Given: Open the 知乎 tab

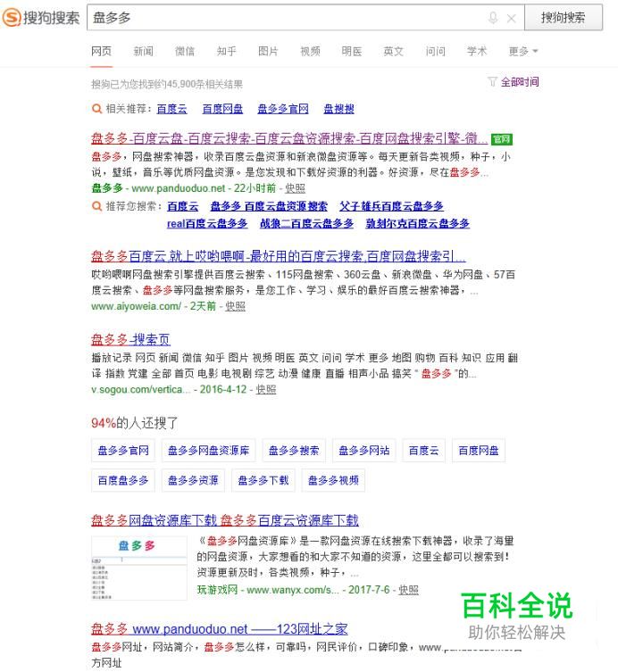Looking at the screenshot, I should (x=227, y=52).
